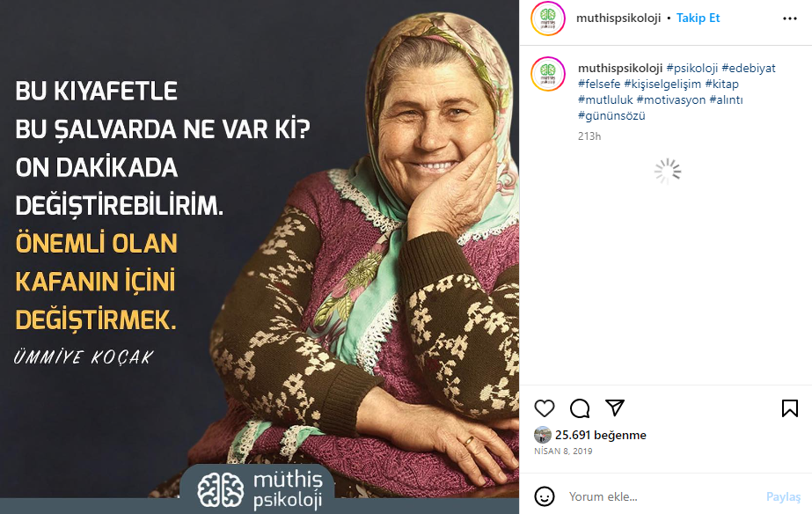Open the three-dot more options menu

[x=790, y=18]
